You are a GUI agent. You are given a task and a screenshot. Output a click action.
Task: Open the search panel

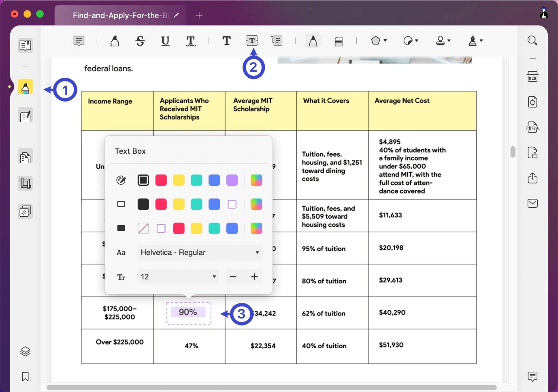pyautogui.click(x=532, y=40)
